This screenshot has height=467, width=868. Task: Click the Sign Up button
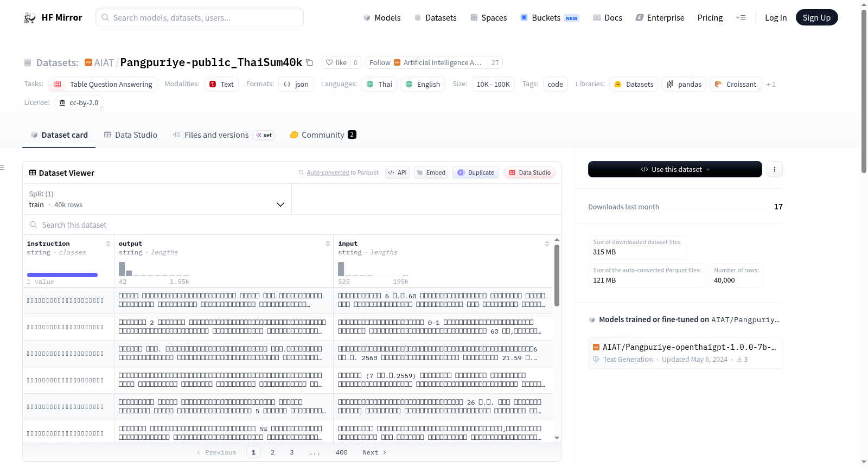click(816, 18)
